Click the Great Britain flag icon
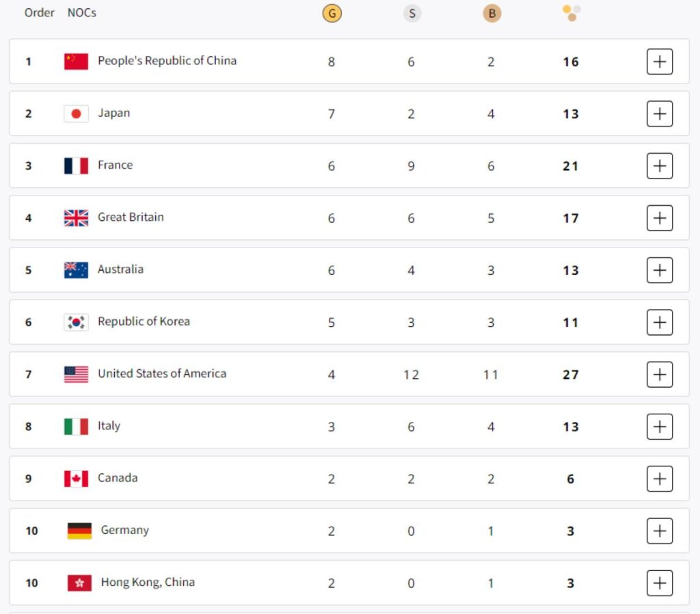 pos(76,218)
